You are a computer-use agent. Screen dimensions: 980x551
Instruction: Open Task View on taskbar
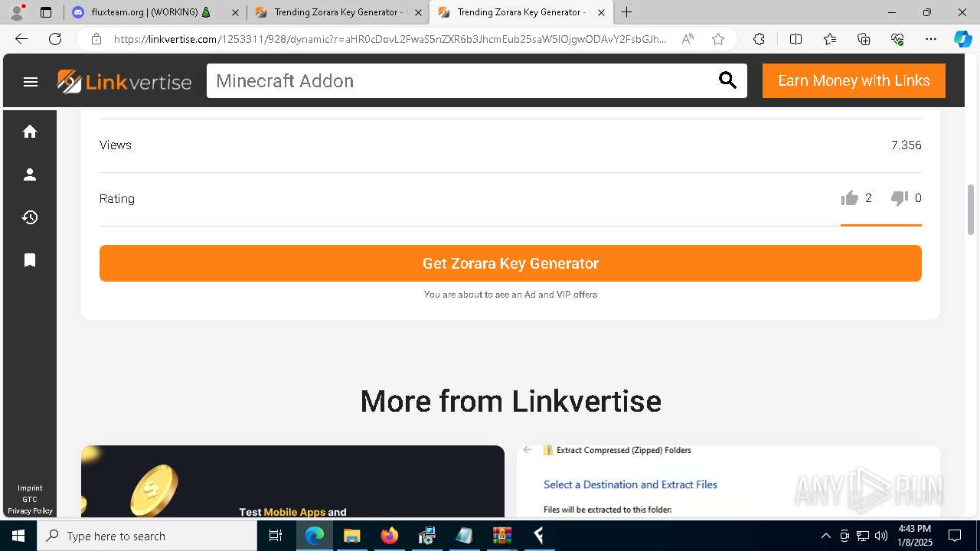pos(276,536)
